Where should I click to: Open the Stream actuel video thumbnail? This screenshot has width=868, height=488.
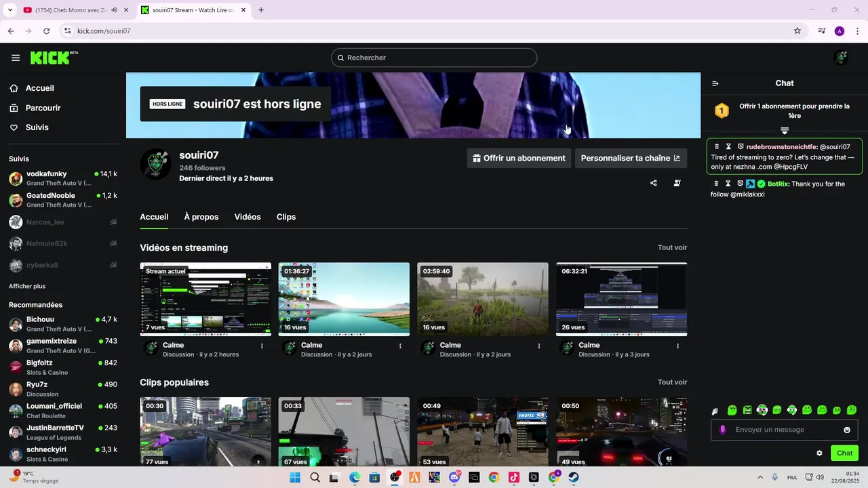[x=205, y=299]
